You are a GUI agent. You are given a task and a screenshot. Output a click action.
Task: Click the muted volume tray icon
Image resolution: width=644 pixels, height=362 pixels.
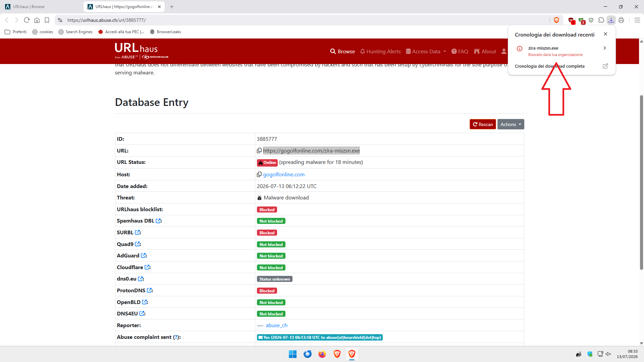tap(608, 354)
